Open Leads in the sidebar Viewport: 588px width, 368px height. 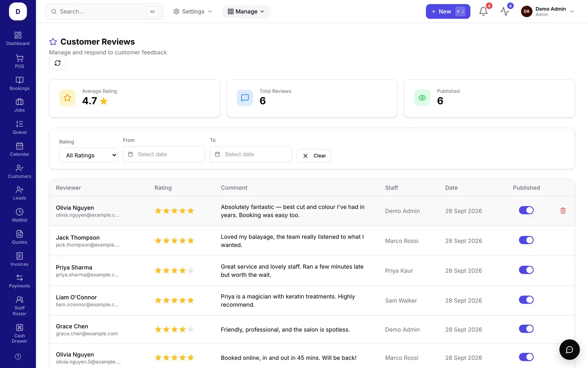[x=19, y=193]
